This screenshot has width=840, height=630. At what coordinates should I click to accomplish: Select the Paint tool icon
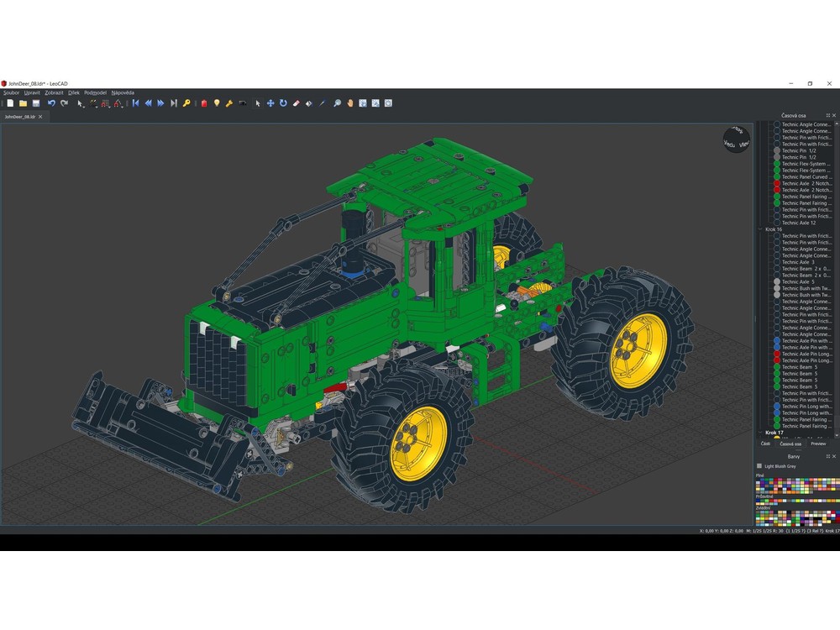pyautogui.click(x=307, y=102)
